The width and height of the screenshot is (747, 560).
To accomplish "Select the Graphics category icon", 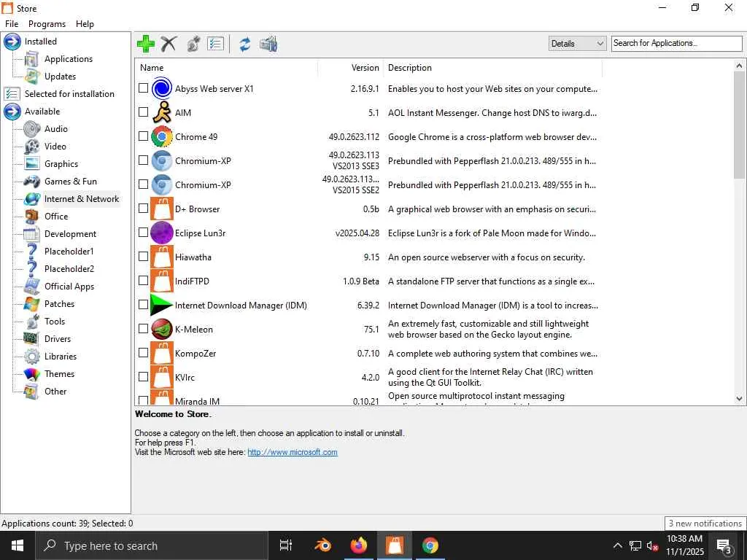I will [32, 164].
